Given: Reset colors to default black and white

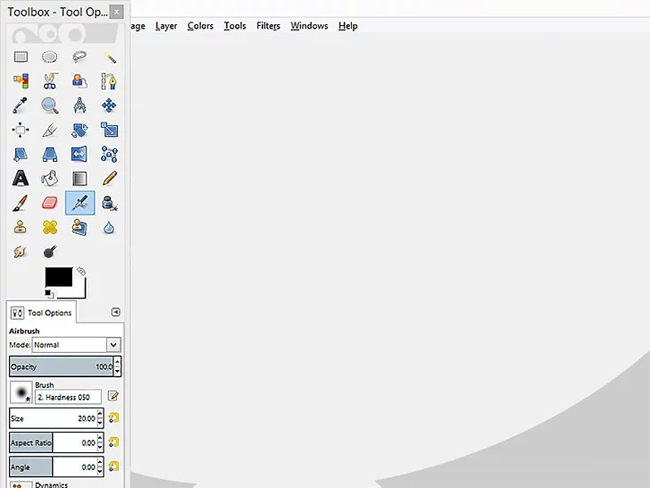Looking at the screenshot, I should coord(49,294).
